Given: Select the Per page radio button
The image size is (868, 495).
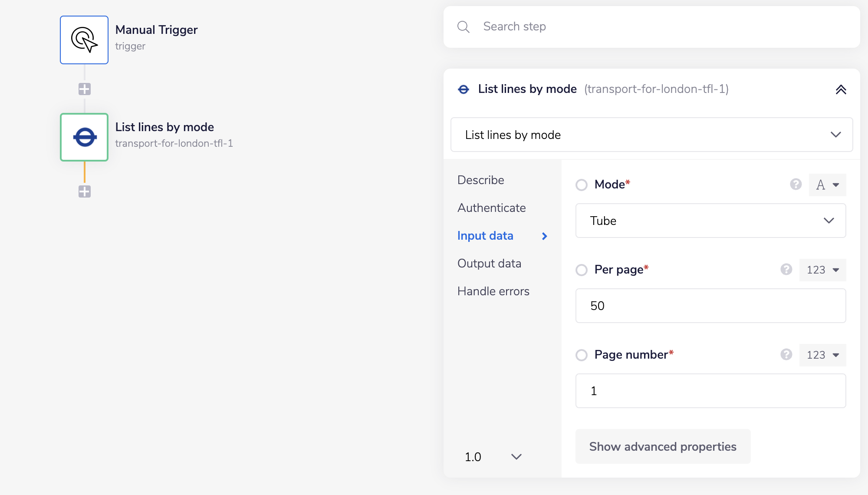Looking at the screenshot, I should (582, 270).
